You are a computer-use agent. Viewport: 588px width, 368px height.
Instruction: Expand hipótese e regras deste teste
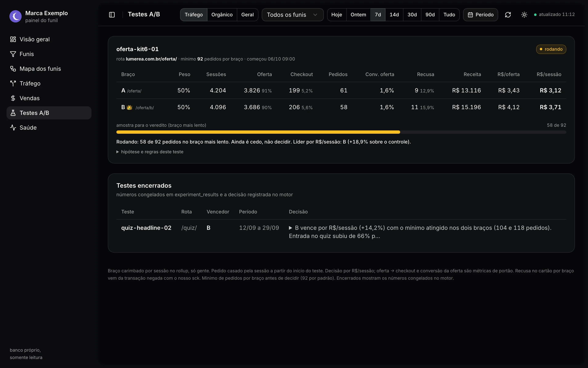tap(150, 152)
